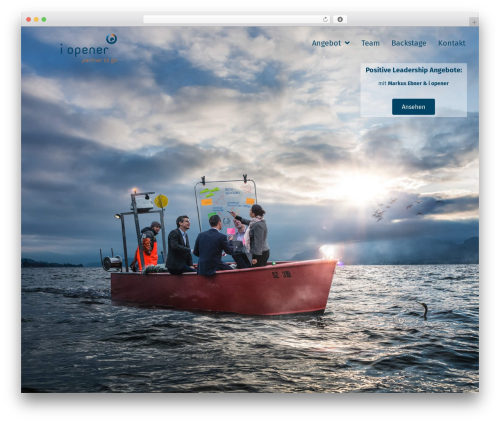Image resolution: width=500 pixels, height=423 pixels.
Task: Open the Angebot menu item
Action: (326, 43)
